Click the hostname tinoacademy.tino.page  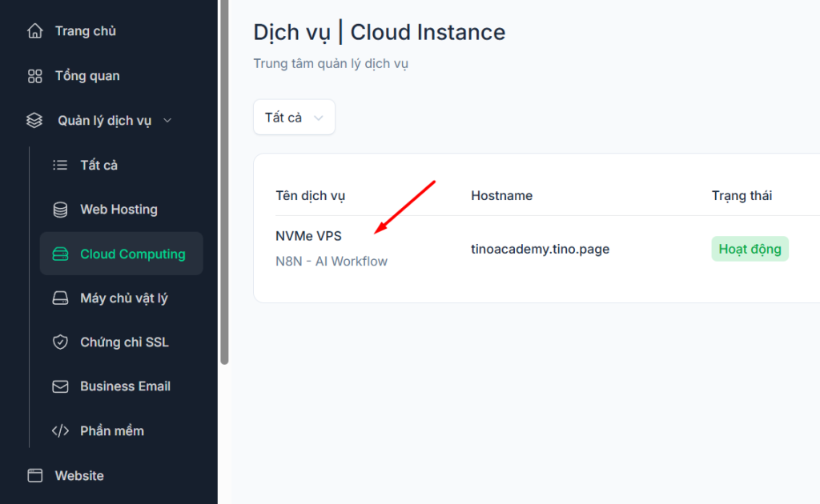point(540,248)
